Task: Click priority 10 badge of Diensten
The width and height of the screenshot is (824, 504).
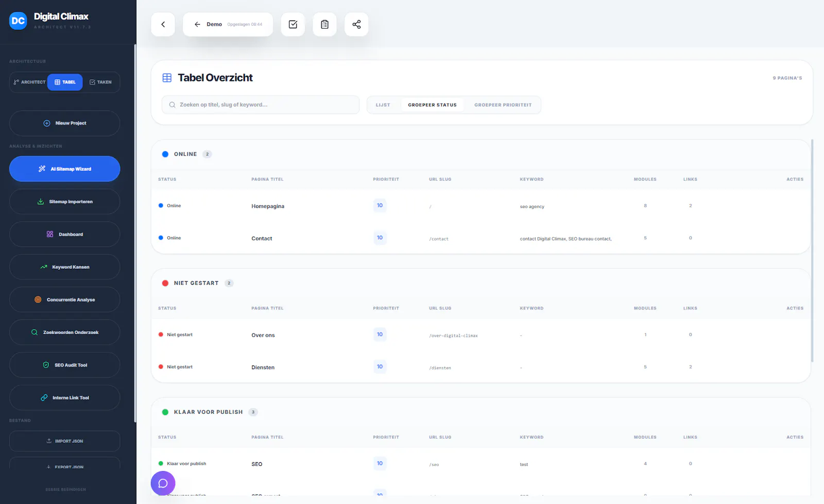Action: pyautogui.click(x=380, y=367)
